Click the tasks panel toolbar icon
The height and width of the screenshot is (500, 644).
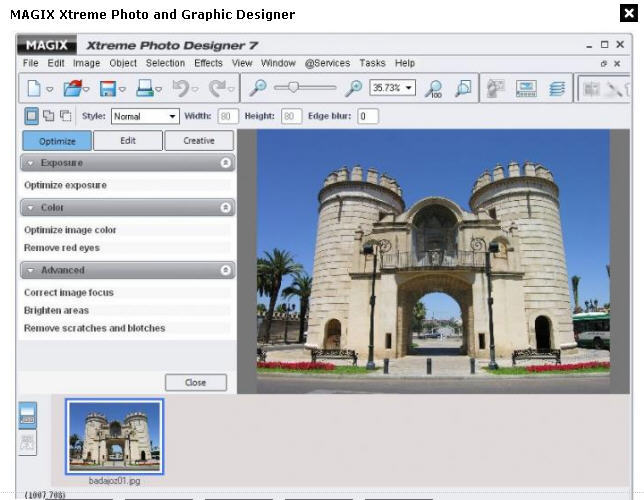coord(495,88)
